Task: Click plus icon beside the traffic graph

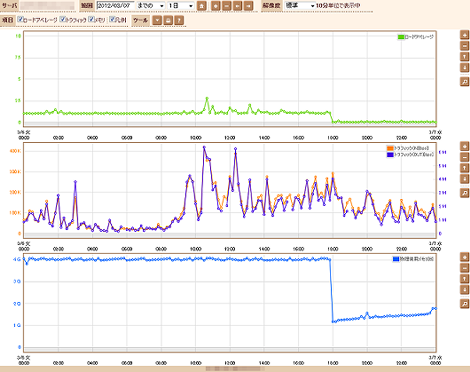Action: (x=465, y=146)
